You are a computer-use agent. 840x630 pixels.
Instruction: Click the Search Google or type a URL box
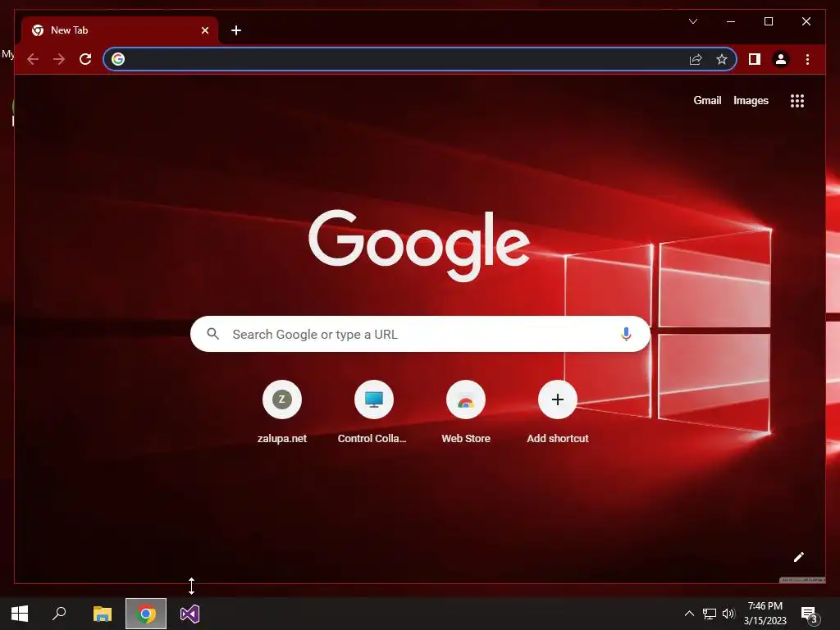420,334
